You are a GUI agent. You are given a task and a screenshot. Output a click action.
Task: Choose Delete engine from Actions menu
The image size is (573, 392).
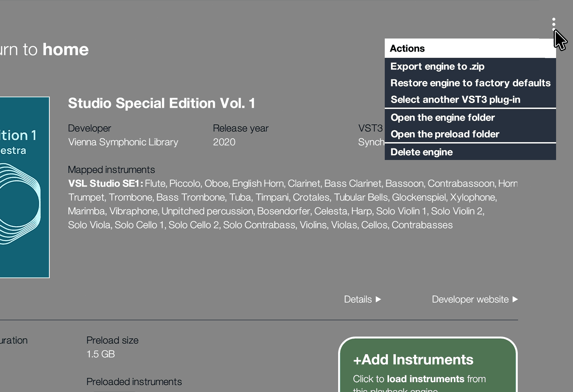(x=421, y=152)
